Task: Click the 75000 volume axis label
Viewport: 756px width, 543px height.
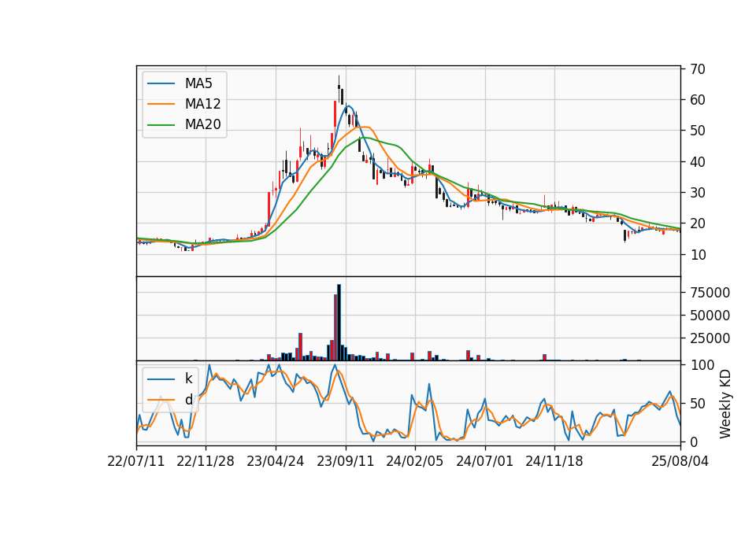Action: click(x=710, y=293)
